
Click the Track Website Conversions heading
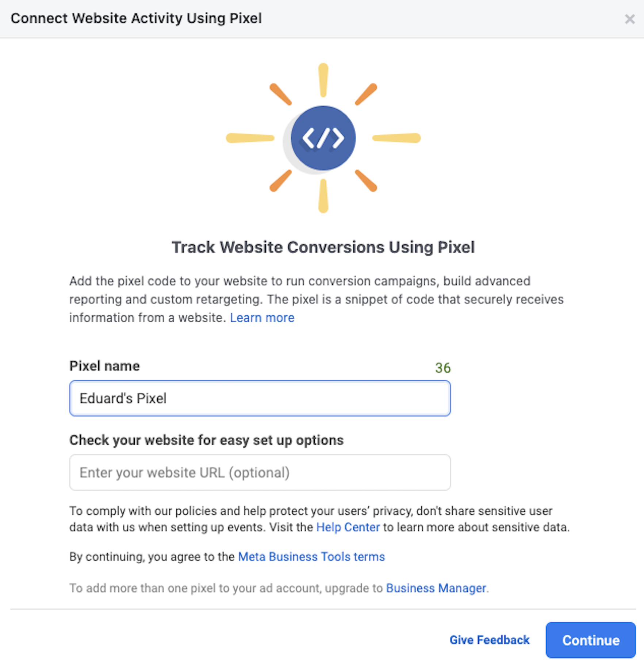coord(323,247)
